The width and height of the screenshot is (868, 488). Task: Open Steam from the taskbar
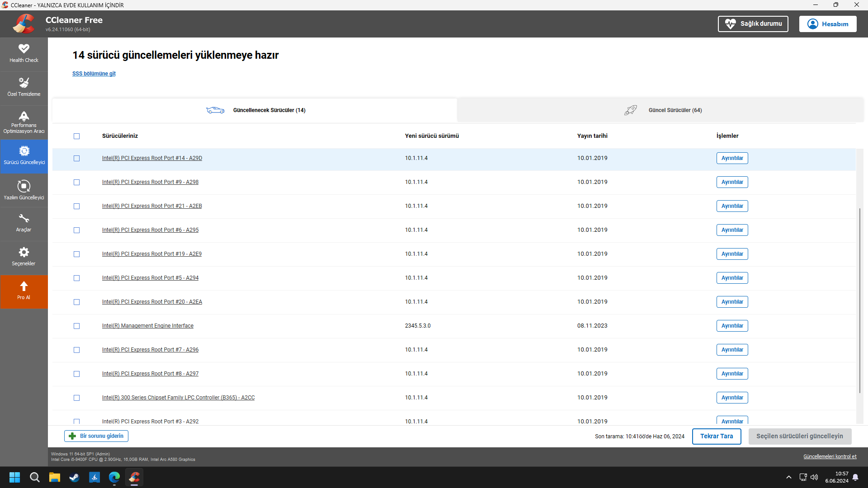pyautogui.click(x=75, y=477)
